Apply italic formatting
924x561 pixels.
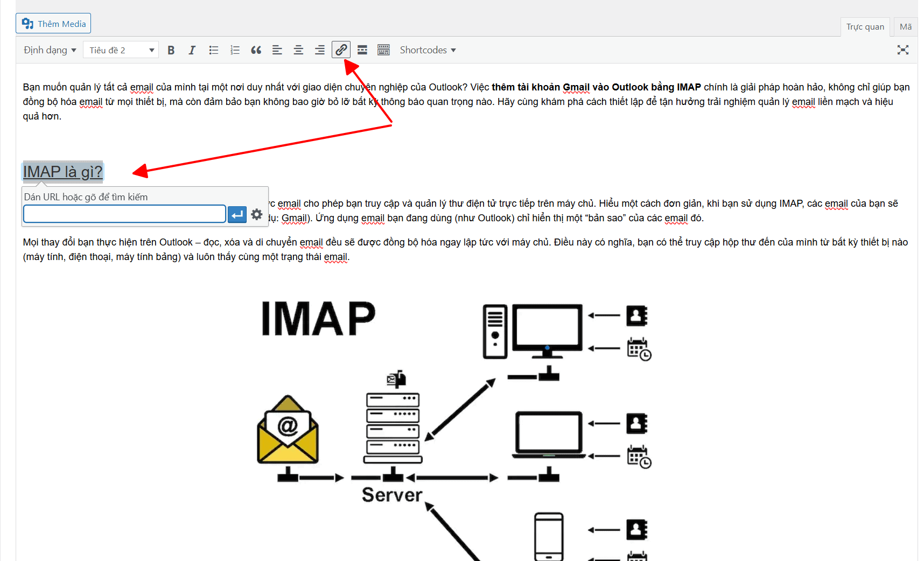click(x=192, y=50)
